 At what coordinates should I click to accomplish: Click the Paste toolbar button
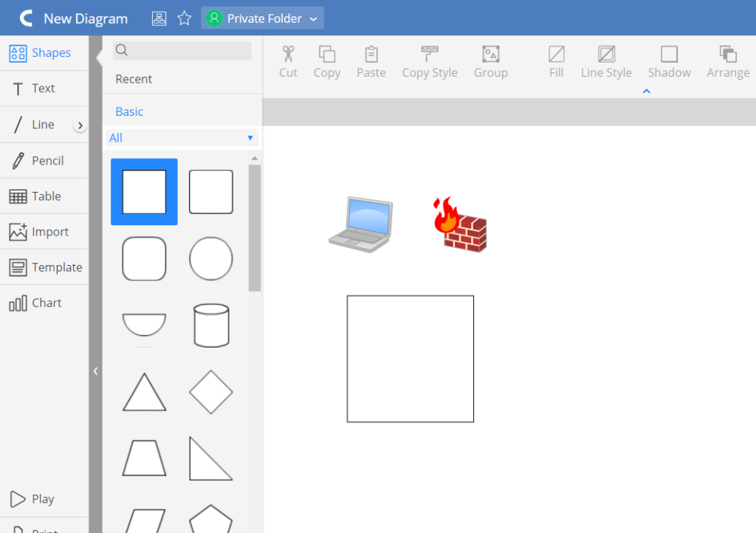click(371, 62)
